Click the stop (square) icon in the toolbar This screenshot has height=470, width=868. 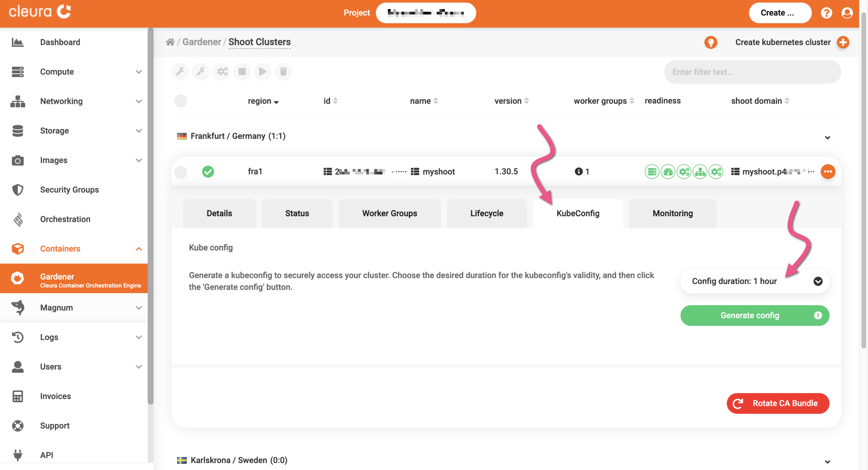tap(242, 71)
